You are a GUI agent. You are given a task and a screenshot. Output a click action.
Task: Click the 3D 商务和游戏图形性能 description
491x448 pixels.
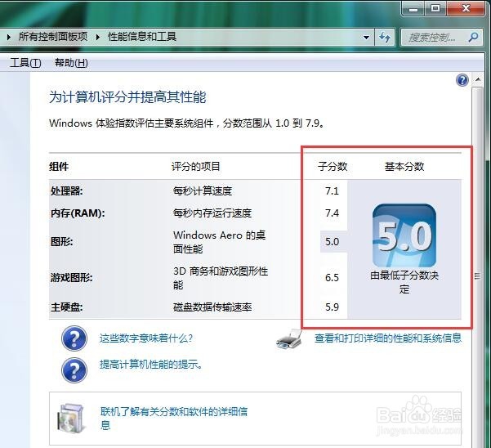(x=221, y=278)
